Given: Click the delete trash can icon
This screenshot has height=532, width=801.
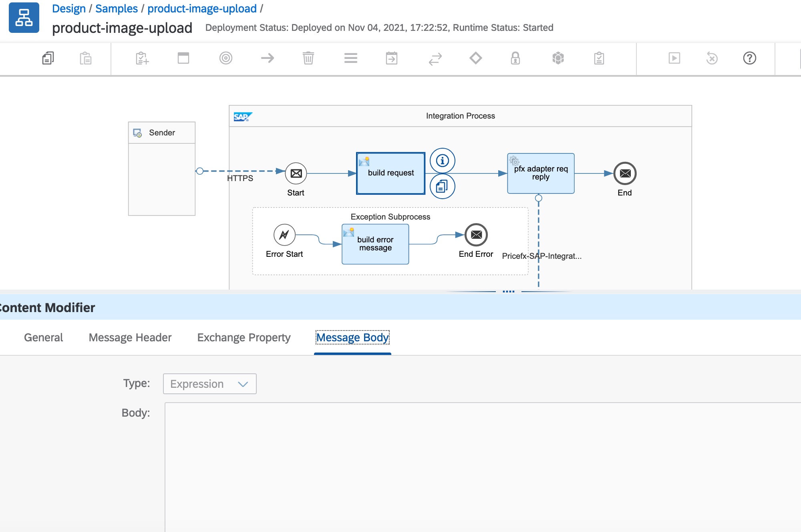Looking at the screenshot, I should click(308, 58).
